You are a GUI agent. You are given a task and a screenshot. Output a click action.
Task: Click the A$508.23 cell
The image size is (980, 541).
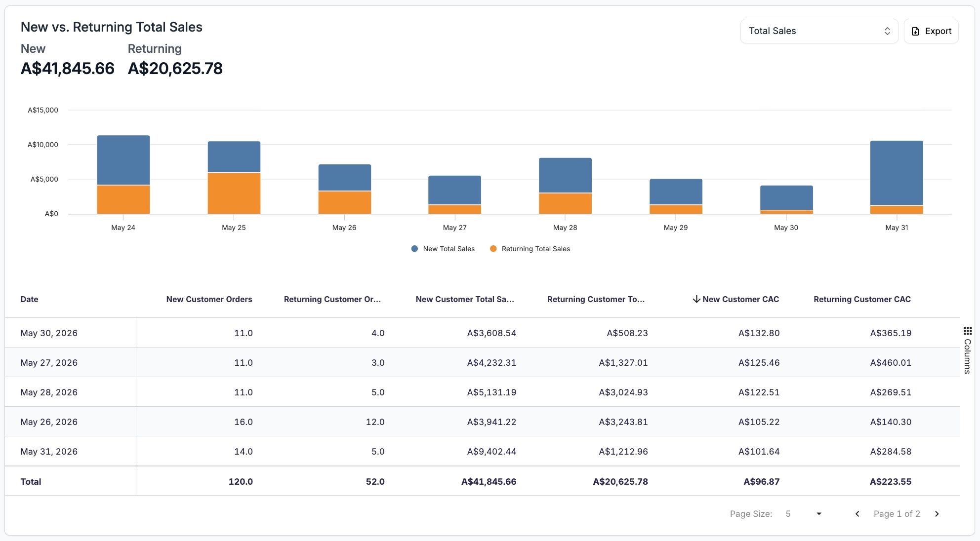[x=627, y=333]
